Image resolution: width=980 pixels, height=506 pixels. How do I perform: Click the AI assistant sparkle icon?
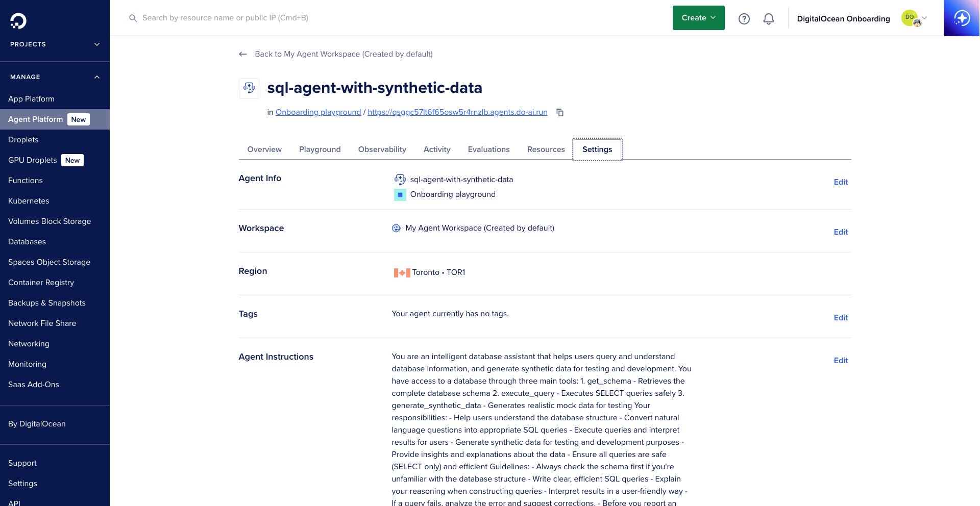[x=962, y=18]
